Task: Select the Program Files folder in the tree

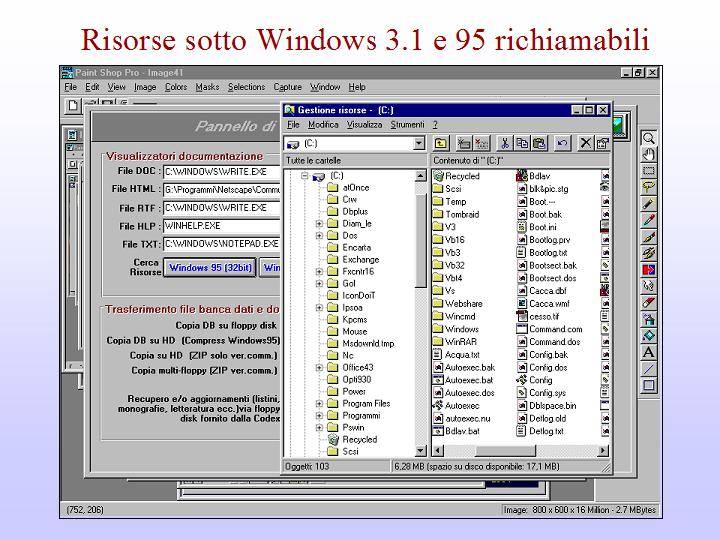Action: pyautogui.click(x=365, y=403)
